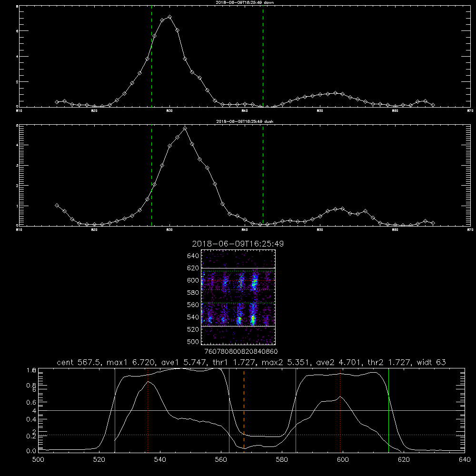Image resolution: width=476 pixels, height=476 pixels.
Task: Click the orange dashed center line in bottom plot
Action: coord(244,410)
